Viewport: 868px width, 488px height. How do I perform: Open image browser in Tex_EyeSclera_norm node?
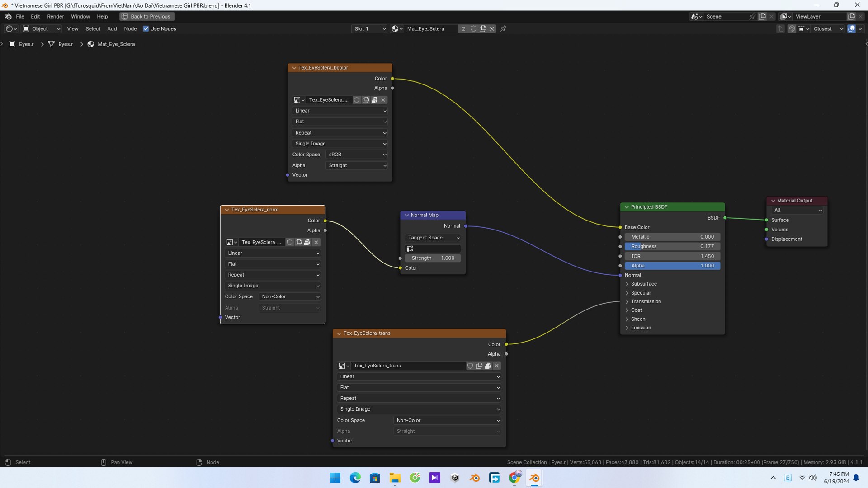point(231,242)
